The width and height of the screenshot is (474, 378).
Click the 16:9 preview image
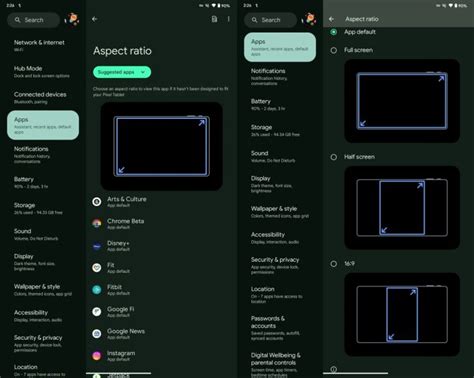coord(402,314)
